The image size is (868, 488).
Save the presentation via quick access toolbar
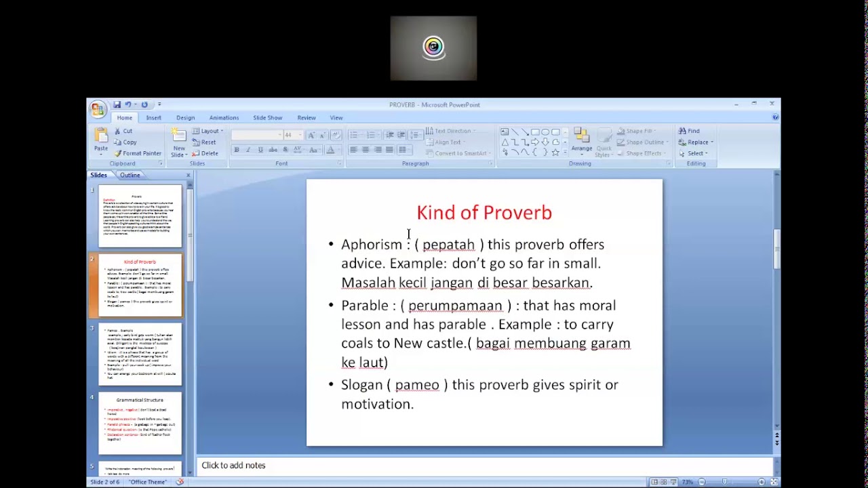[117, 104]
